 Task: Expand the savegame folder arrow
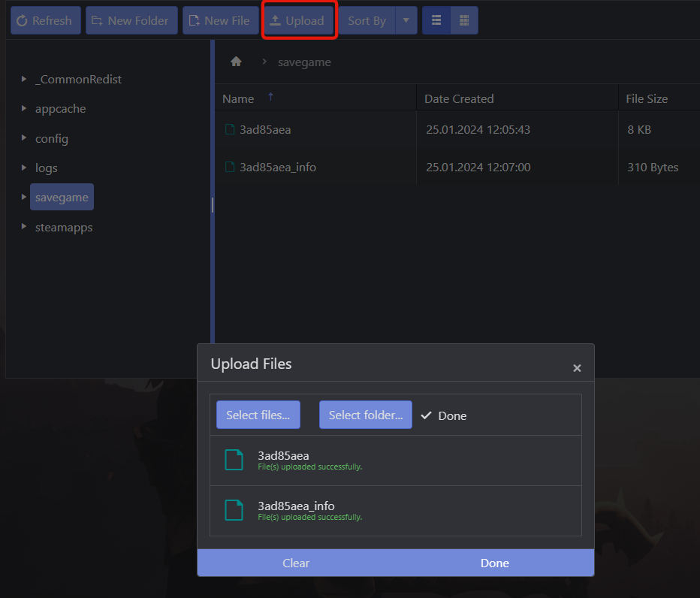click(24, 197)
